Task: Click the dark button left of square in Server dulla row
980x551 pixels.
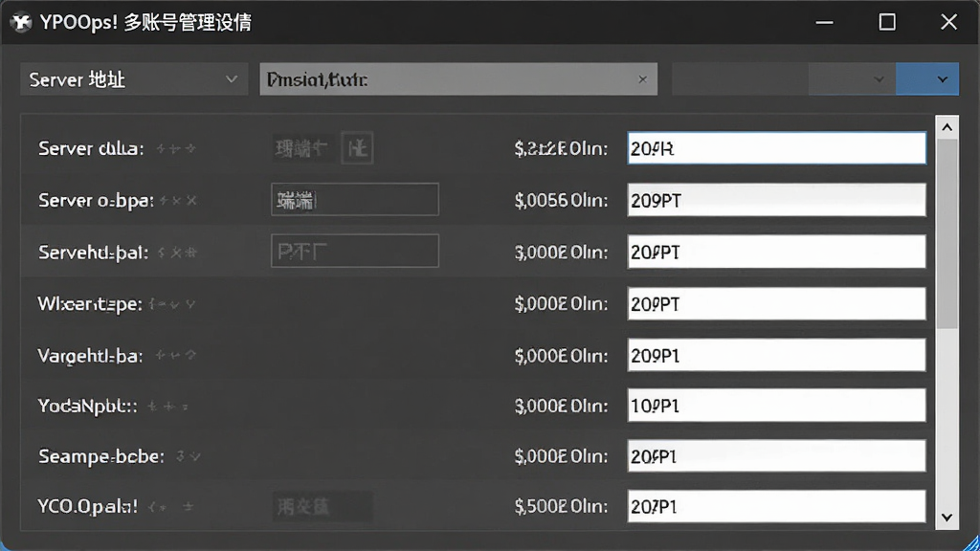Action: pos(303,148)
